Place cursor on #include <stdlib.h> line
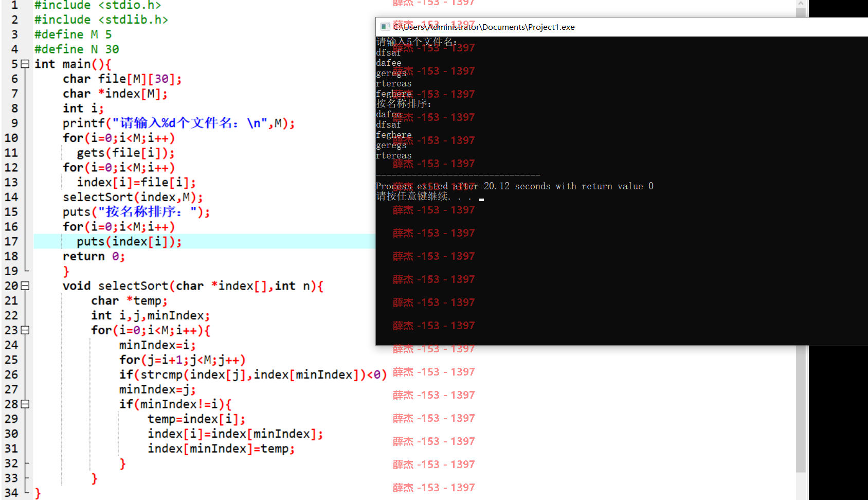This screenshot has height=500, width=868. (x=101, y=20)
